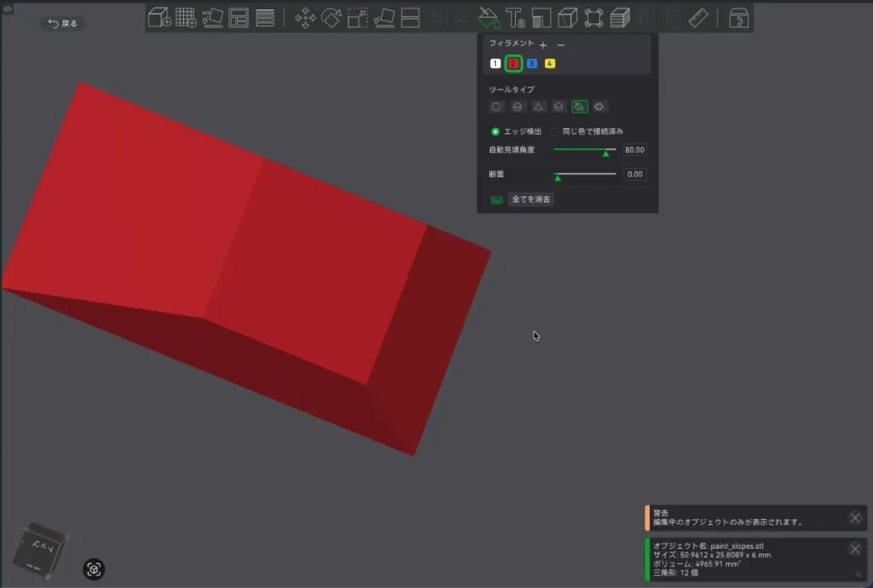
Task: Open keyboard shortcuts icon beside 全てを消去
Action: click(x=497, y=199)
